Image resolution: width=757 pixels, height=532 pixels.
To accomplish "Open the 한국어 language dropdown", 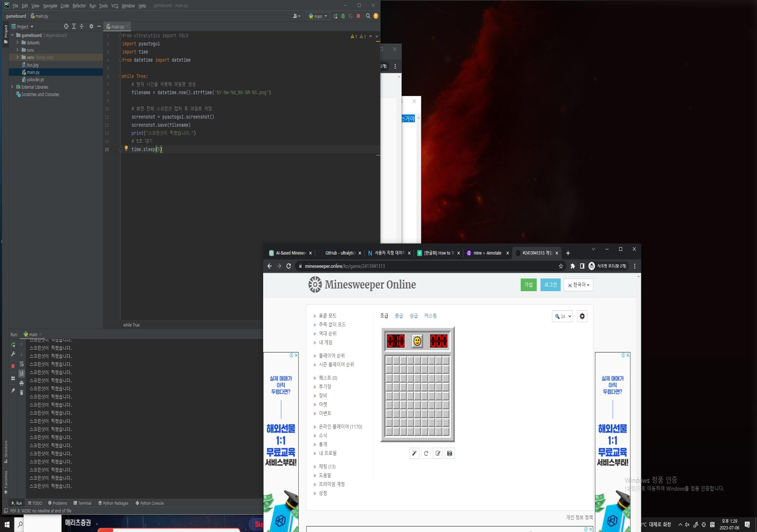I will [578, 285].
